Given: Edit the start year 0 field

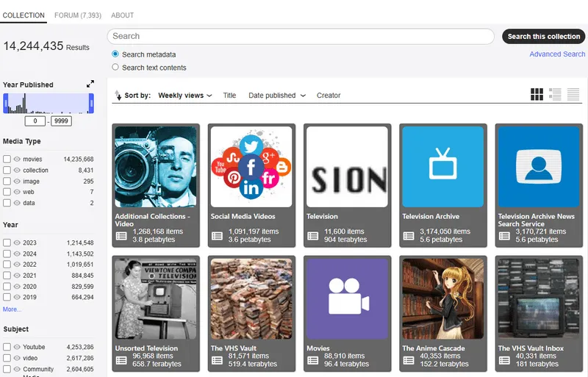Looking at the screenshot, I should pyautogui.click(x=35, y=121).
